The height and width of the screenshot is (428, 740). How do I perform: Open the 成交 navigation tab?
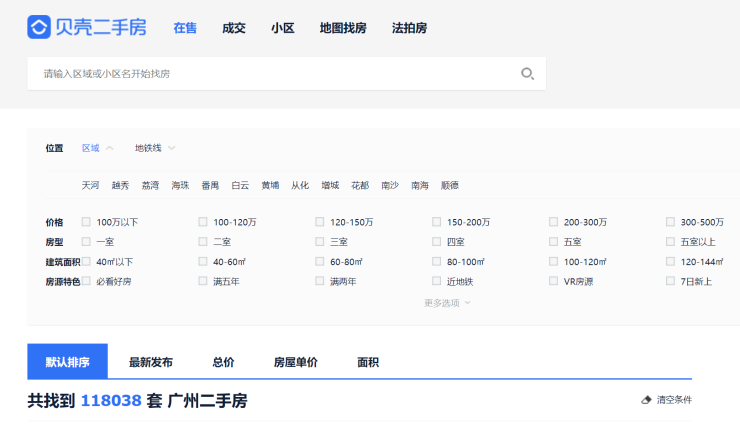pos(234,28)
